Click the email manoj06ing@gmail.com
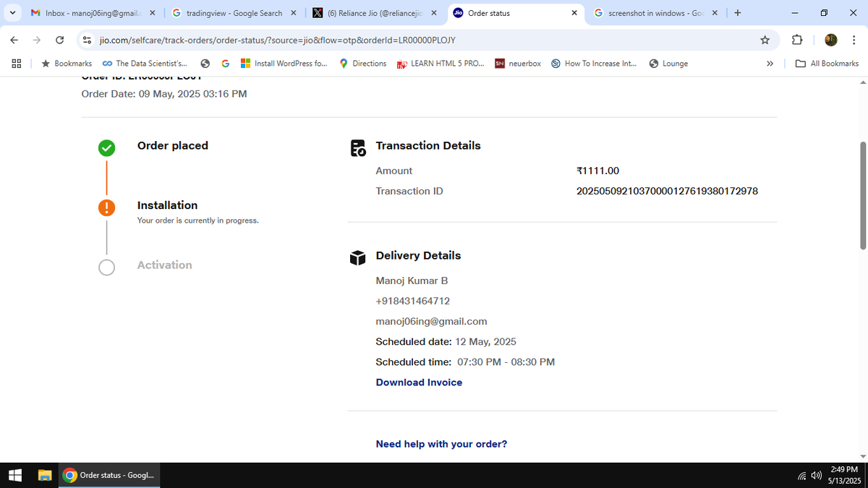The image size is (868, 488). click(x=431, y=321)
